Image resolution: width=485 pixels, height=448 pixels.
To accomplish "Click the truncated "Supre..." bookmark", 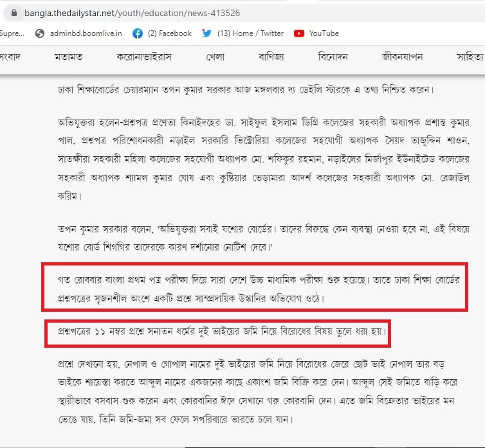I will click(x=12, y=33).
